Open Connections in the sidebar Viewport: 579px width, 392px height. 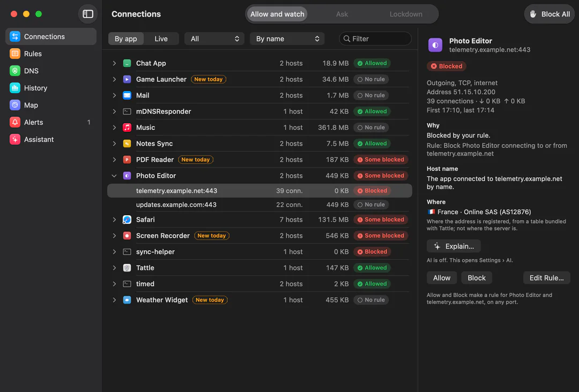point(51,36)
